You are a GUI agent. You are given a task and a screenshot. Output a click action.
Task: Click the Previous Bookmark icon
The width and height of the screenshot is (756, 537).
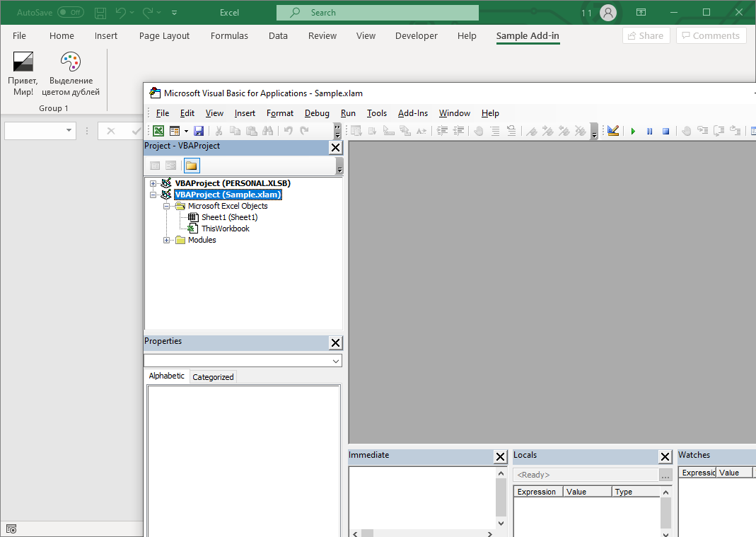[x=564, y=131]
